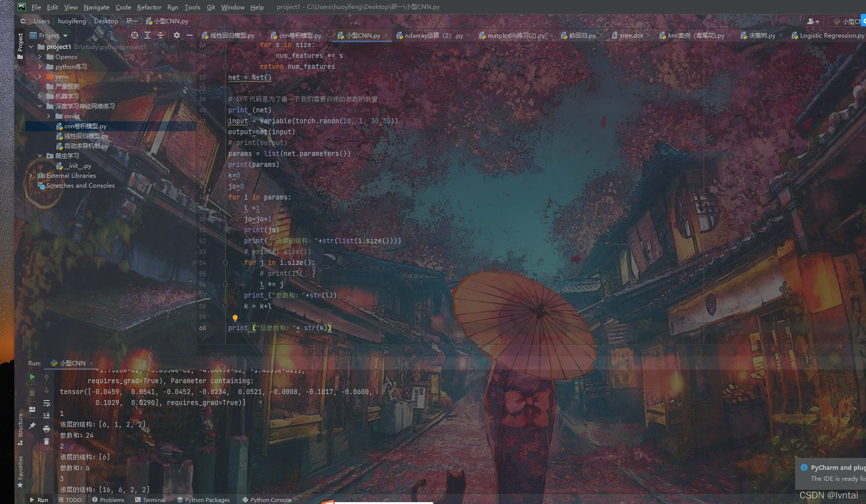
Task: Toggle soft-wrap in the Run console
Action: pyautogui.click(x=47, y=403)
